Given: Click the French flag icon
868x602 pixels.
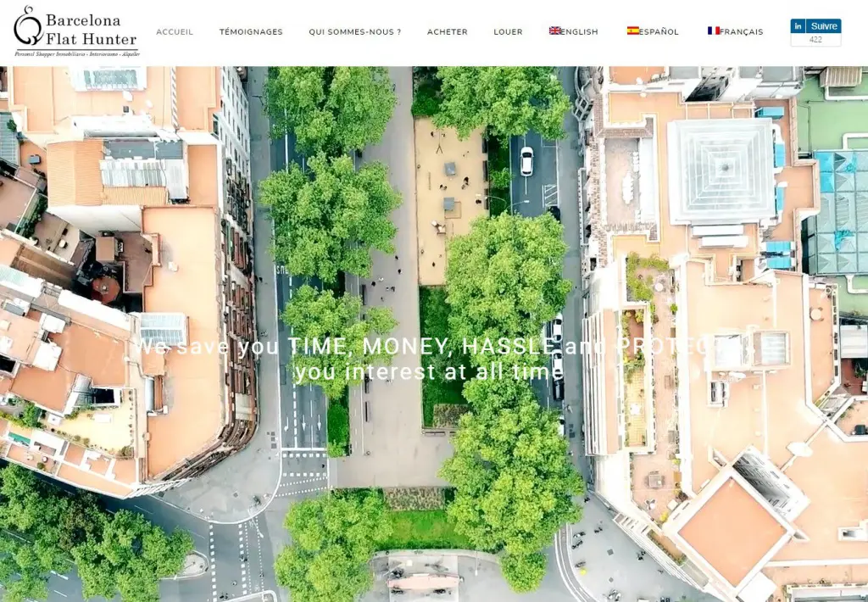Looking at the screenshot, I should point(714,31).
